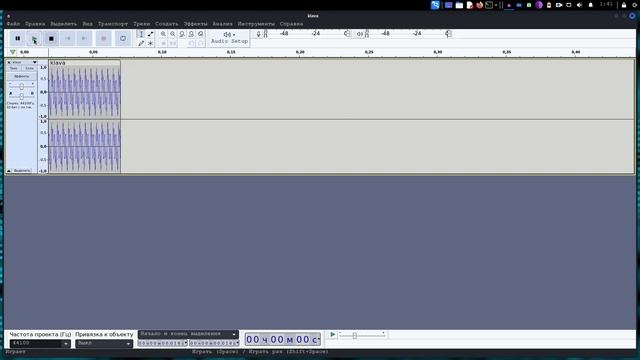Open notifications bell in system tray
640x360 pixels.
tap(591, 5)
